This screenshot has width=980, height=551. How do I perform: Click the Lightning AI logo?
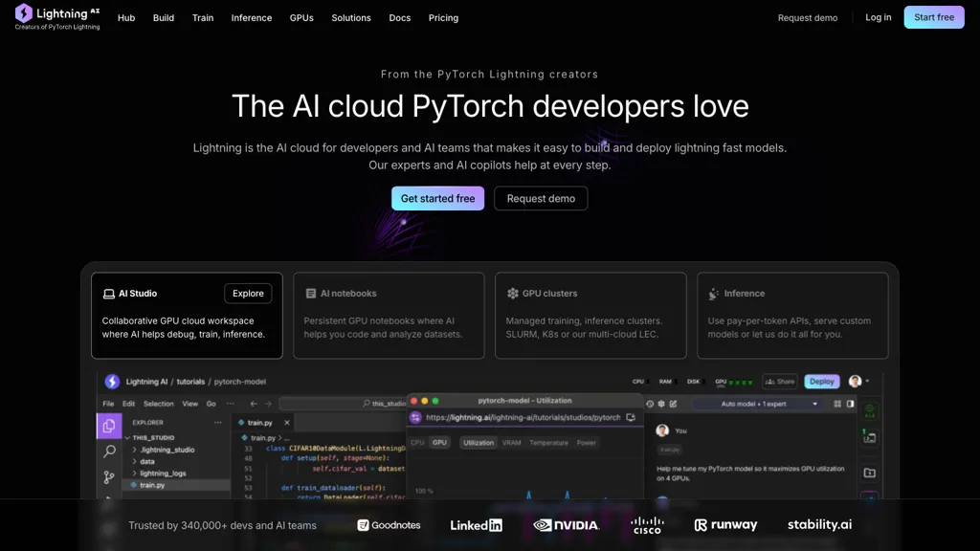click(57, 17)
